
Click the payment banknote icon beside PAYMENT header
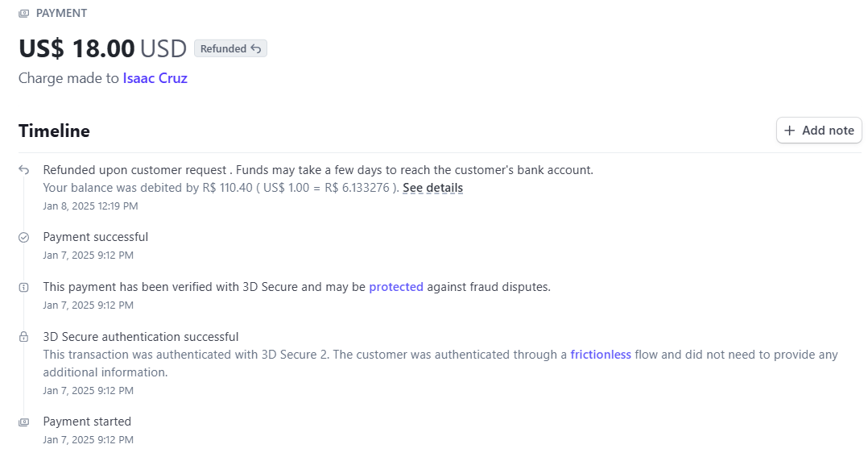[x=24, y=13]
